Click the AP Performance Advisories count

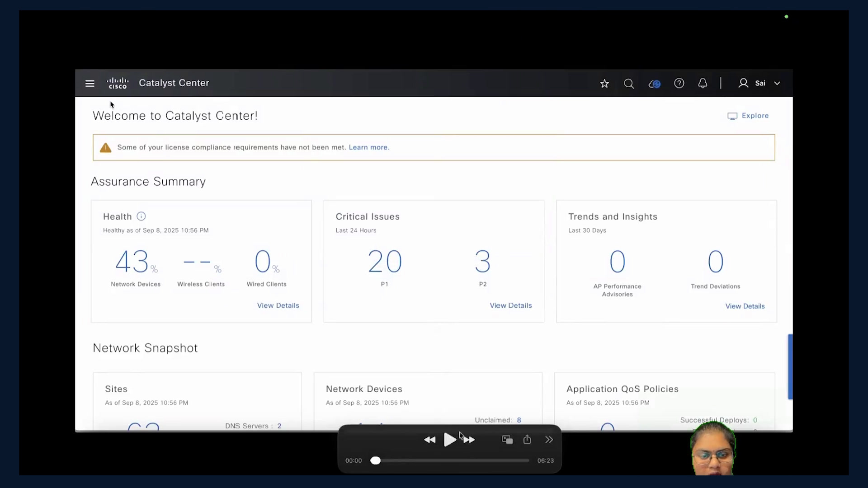(x=618, y=262)
